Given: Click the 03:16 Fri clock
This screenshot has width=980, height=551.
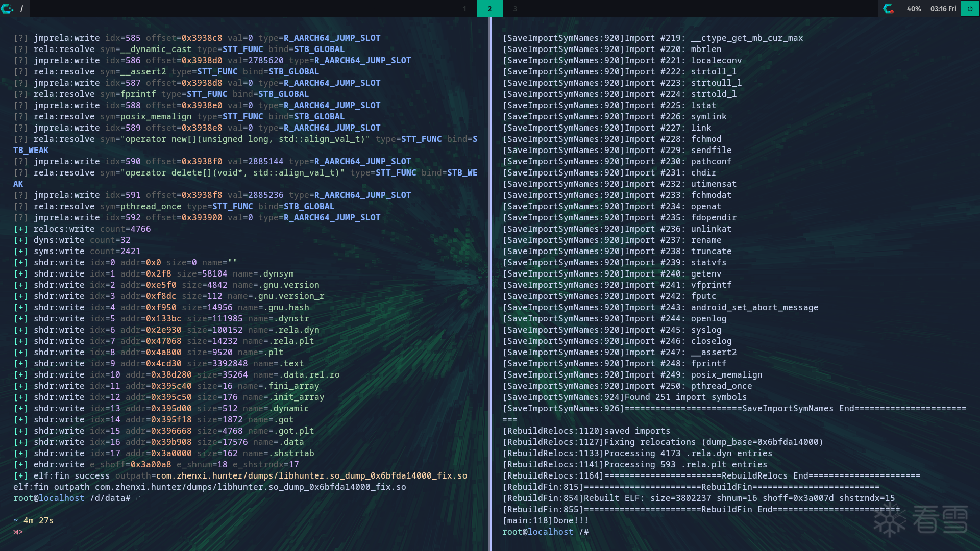Looking at the screenshot, I should click(x=943, y=9).
